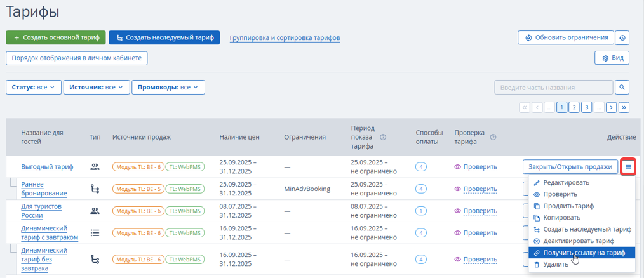Viewport: 644px width, 278px height.
Task: Go to page 2 in pagination
Action: point(574,107)
